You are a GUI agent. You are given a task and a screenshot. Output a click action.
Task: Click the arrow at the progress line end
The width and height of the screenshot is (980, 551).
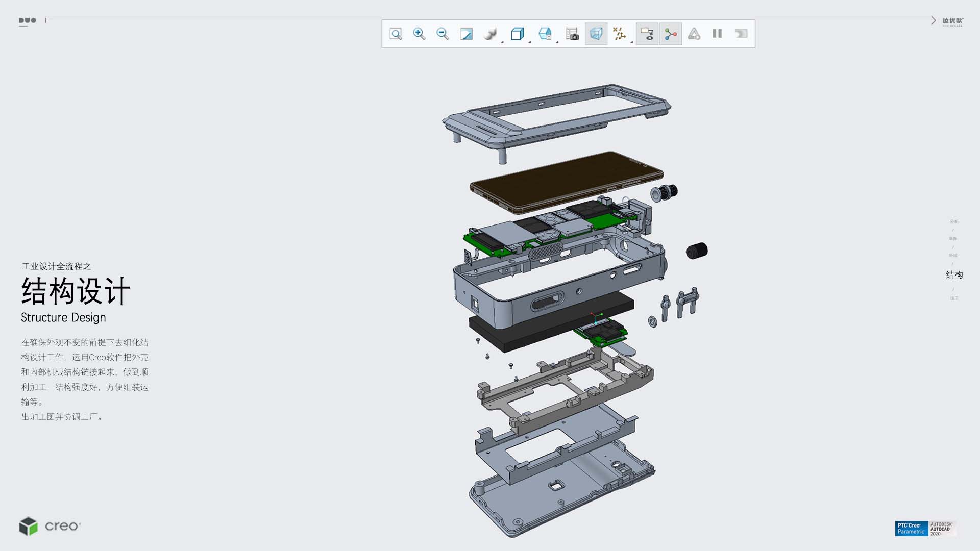click(933, 20)
